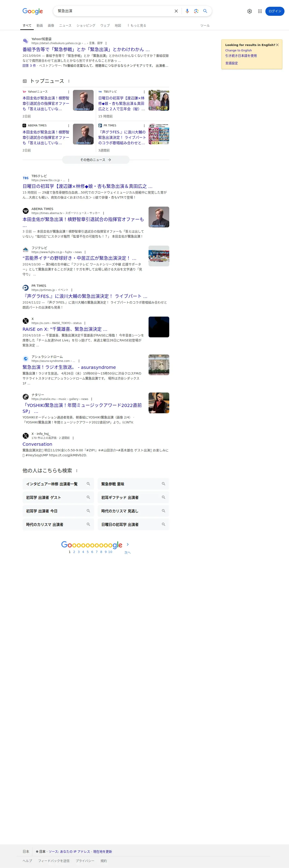Viewport: 289px width, 868px height.
Task: Click the blue magnifier search icon
Action: pos(205,11)
